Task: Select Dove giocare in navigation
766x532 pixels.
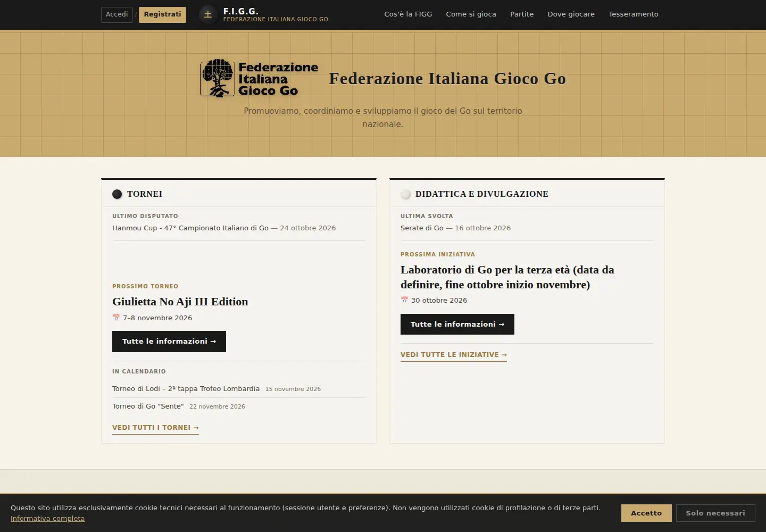Action: 571,14
